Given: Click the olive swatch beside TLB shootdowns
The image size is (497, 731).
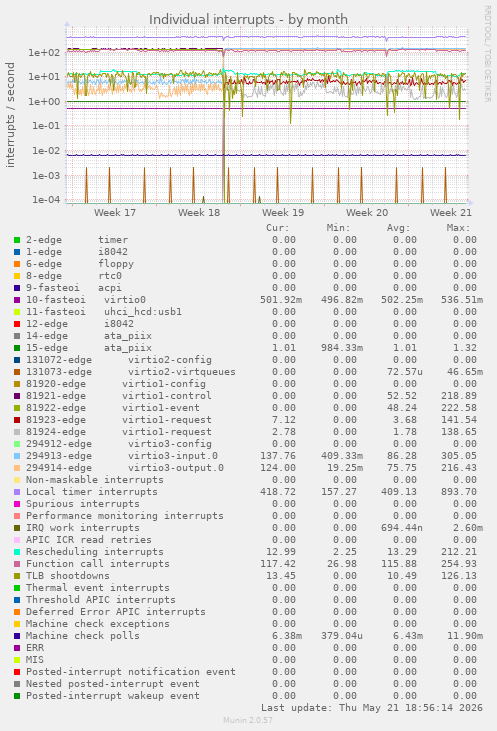Looking at the screenshot, I should click(17, 576).
